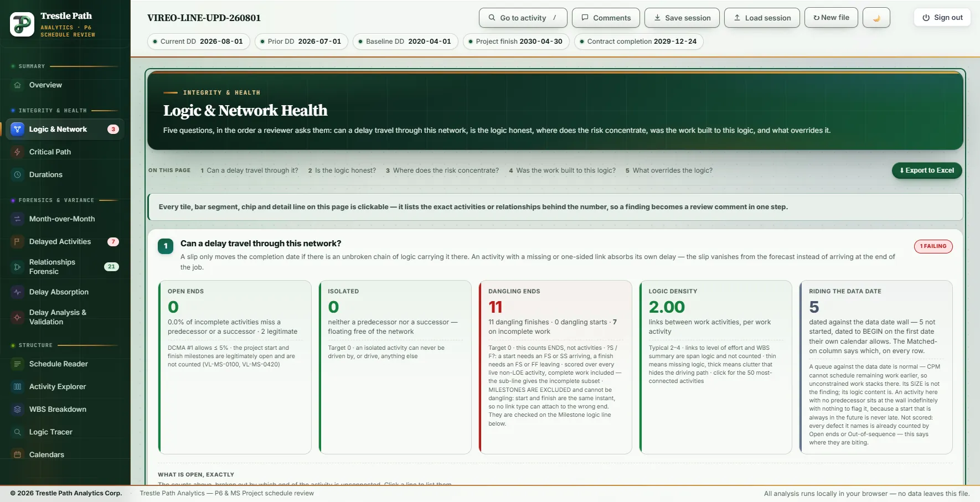Click the Delay Absorption pulse icon

[x=17, y=292]
